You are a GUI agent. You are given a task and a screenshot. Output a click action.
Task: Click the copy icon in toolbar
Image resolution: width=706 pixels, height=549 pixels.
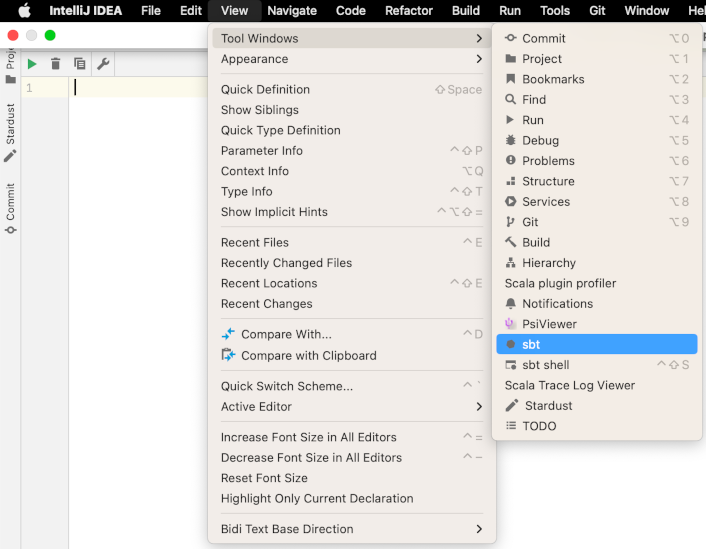[79, 64]
